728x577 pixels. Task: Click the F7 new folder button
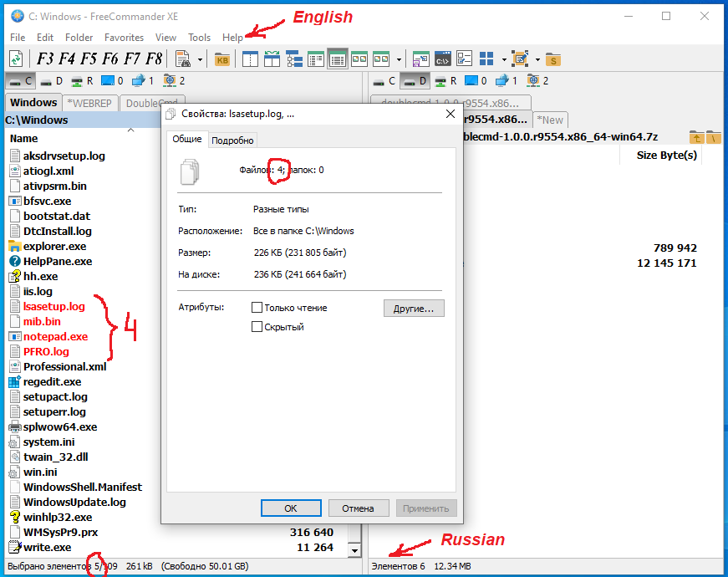[x=132, y=59]
